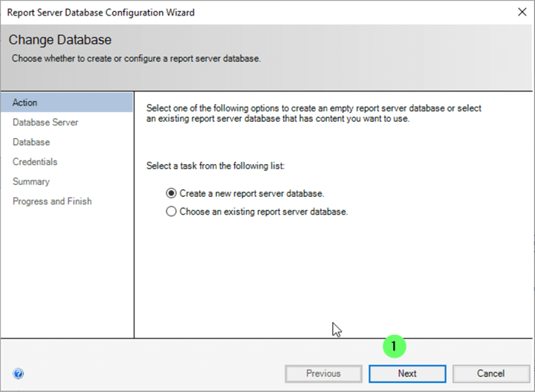The height and width of the screenshot is (392, 535).
Task: Select the Action step in sidebar
Action: click(x=25, y=102)
